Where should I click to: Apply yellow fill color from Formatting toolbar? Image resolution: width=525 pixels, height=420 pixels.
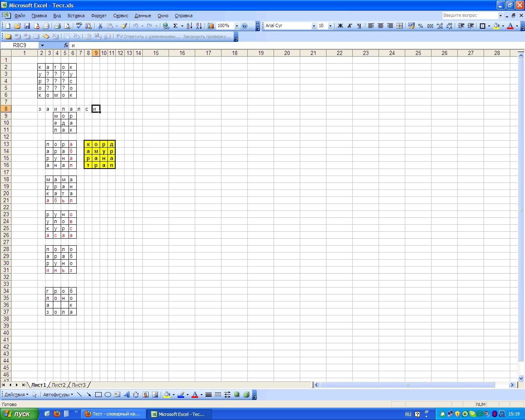[496, 26]
